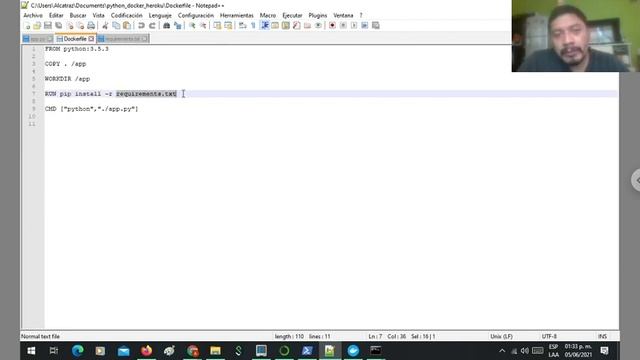The width and height of the screenshot is (640, 360).
Task: Click the Redo toolbar icon
Action: tap(152, 26)
